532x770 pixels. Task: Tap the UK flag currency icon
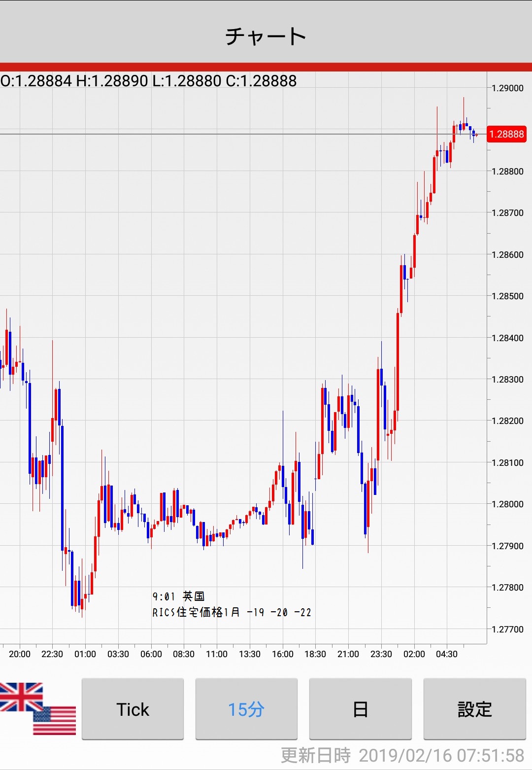pos(20,696)
